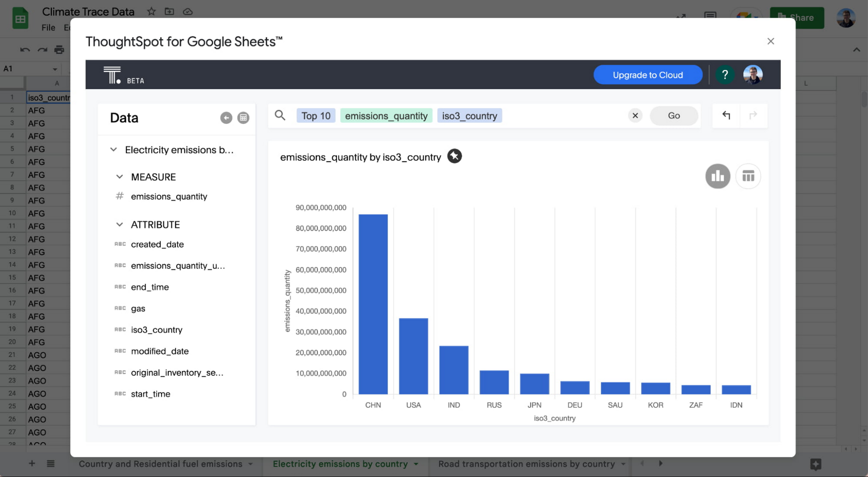
Task: Select the iso3_country search token
Action: coord(470,116)
